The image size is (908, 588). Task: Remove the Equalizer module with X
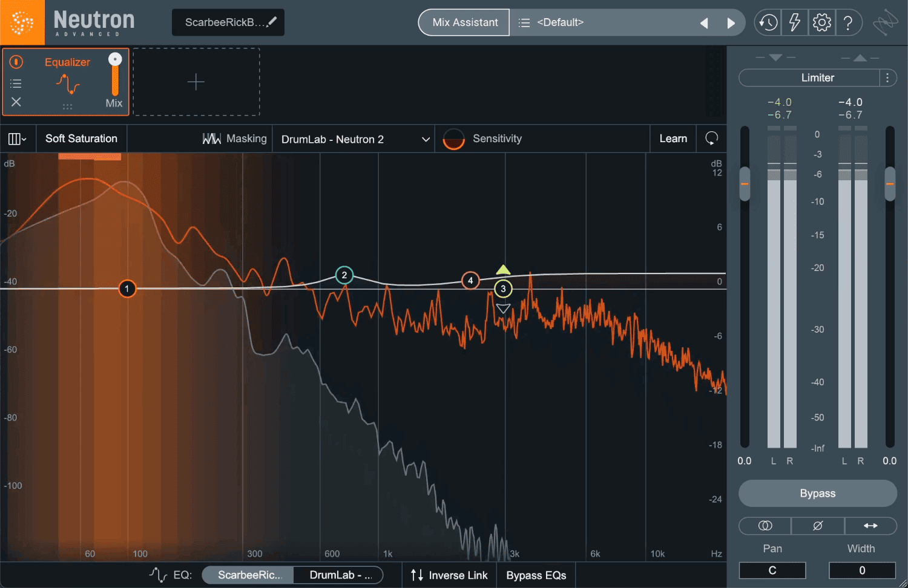click(x=16, y=102)
